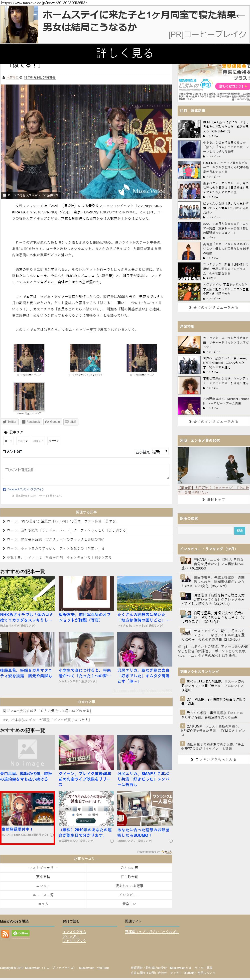This screenshot has height=980, width=250.
Task: Share article via LINE button
Action: pos(71,422)
